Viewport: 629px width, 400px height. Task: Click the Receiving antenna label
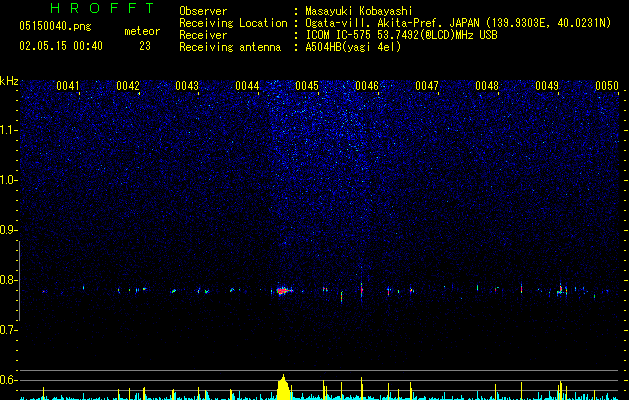pos(230,47)
